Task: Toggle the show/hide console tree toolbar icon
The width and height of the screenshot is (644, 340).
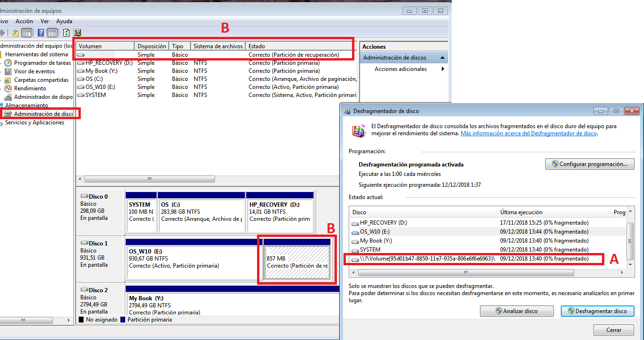Action: (x=27, y=33)
